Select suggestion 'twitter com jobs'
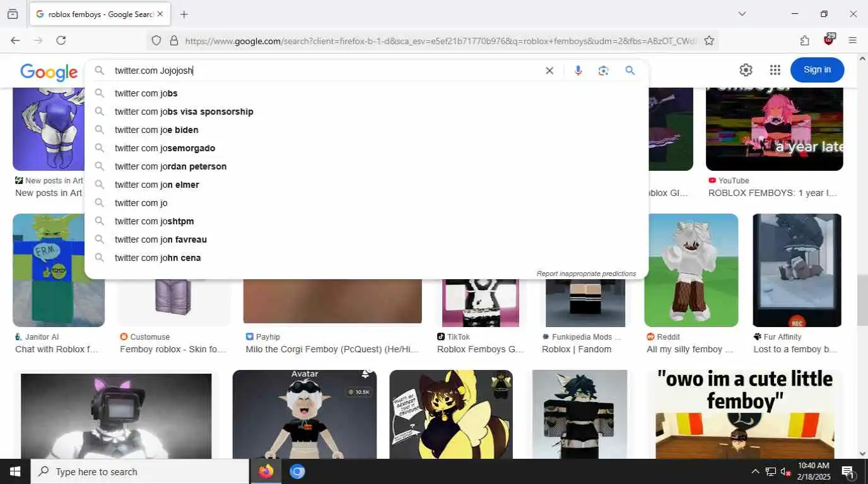 pyautogui.click(x=367, y=93)
